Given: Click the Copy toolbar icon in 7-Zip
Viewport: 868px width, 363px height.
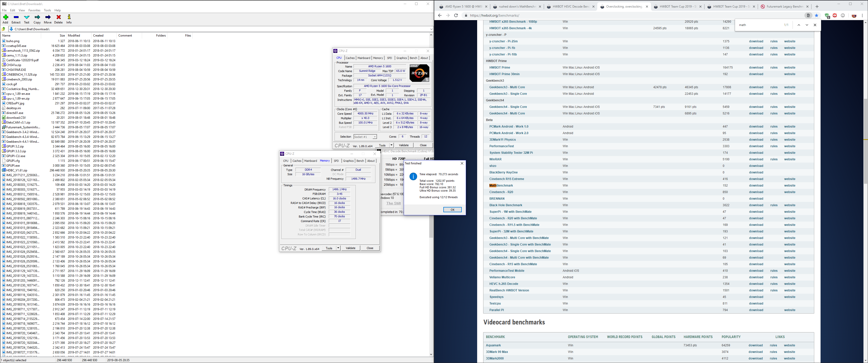Looking at the screenshot, I should point(37,17).
